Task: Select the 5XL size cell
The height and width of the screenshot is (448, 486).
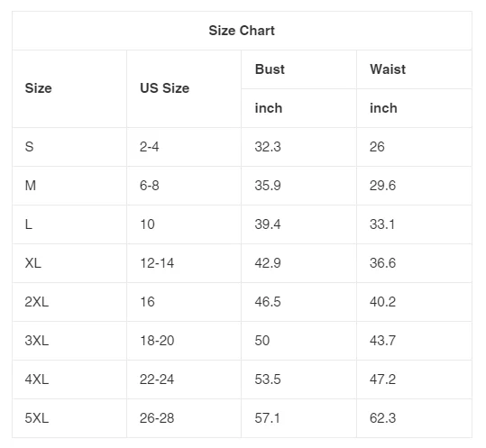Action: [37, 418]
